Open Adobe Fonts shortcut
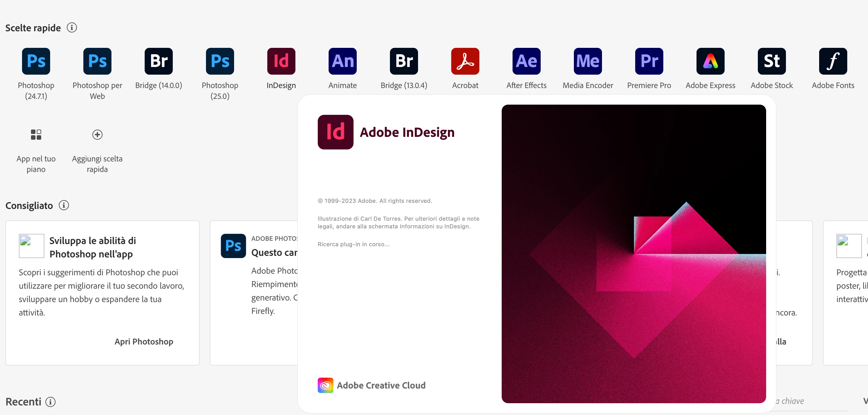Screen dimensions: 868x415 click(833, 61)
